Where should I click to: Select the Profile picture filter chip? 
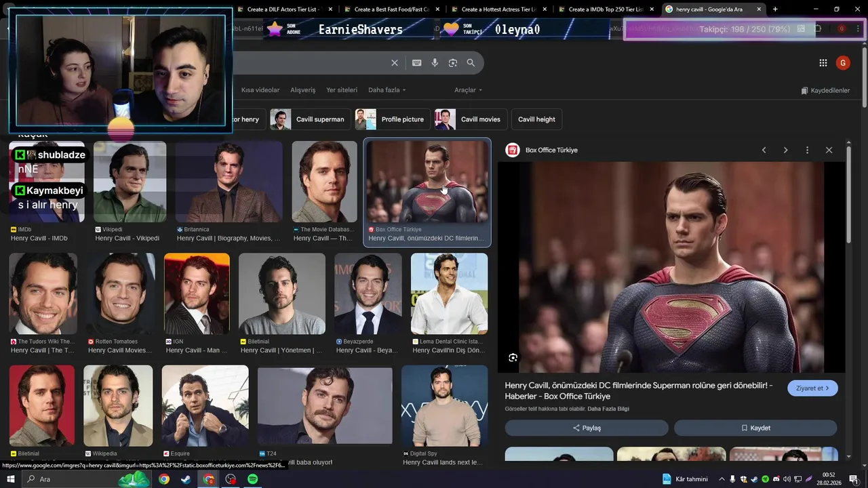393,119
